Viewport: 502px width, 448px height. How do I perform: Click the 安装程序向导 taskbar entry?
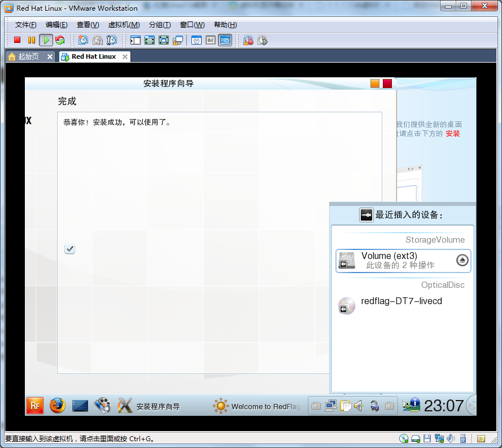pos(149,406)
